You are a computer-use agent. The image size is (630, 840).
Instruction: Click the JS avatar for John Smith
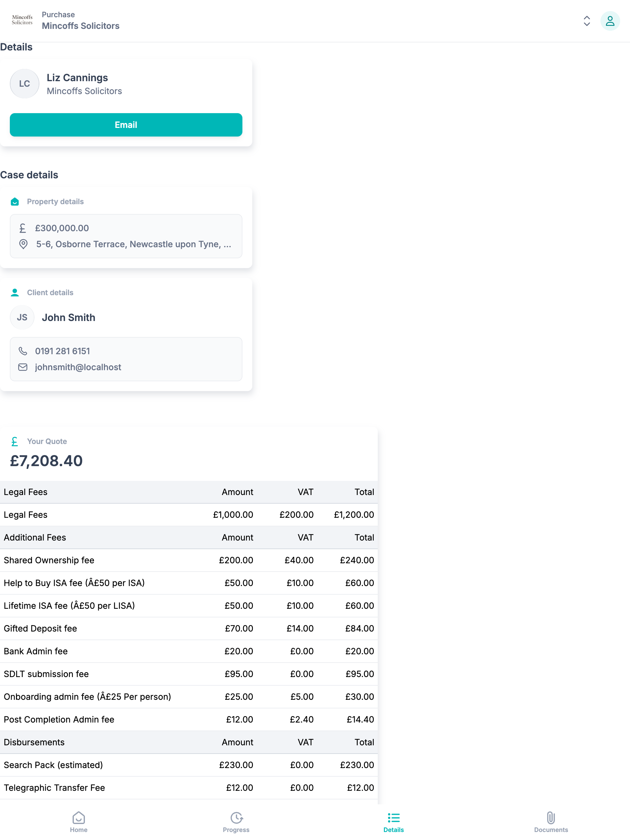pos(22,317)
